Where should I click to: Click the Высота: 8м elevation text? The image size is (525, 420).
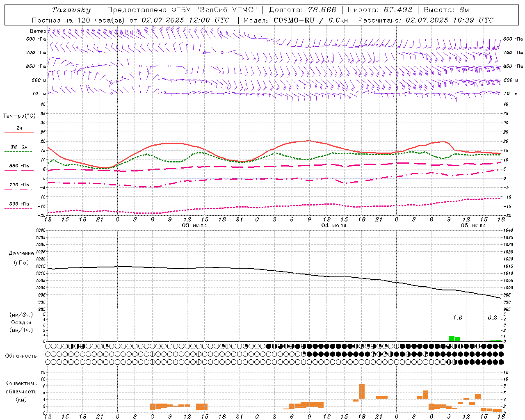click(446, 10)
